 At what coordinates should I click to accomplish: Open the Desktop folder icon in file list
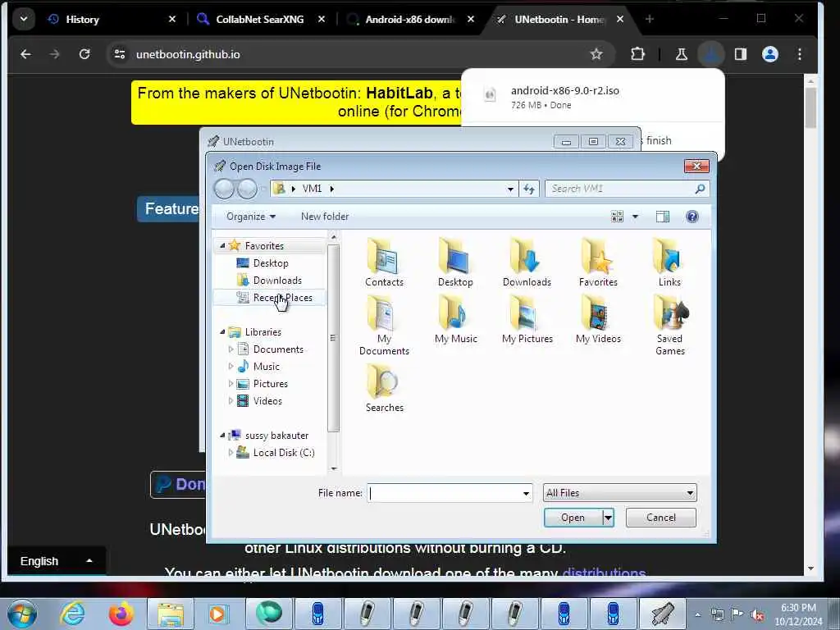(455, 263)
